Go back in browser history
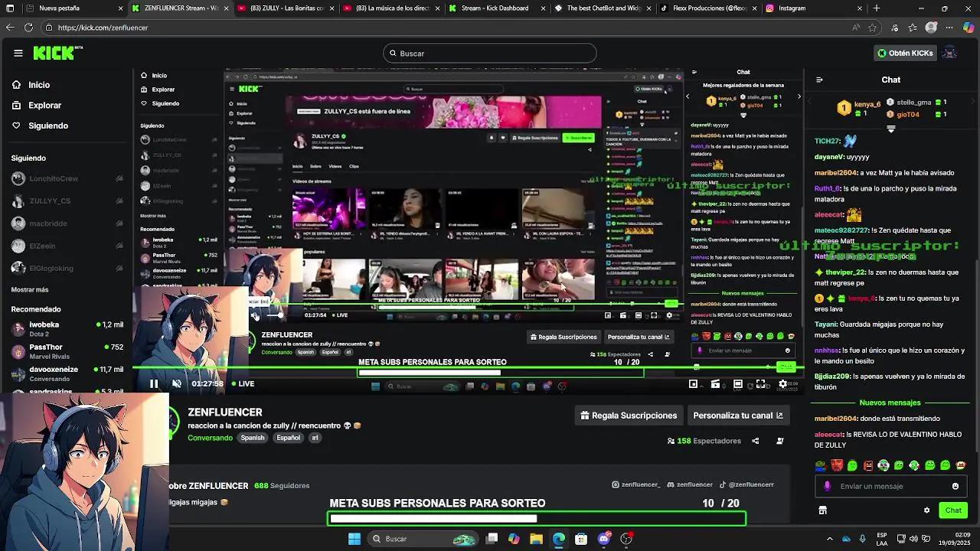Viewport: 980px width, 551px height. [9, 28]
